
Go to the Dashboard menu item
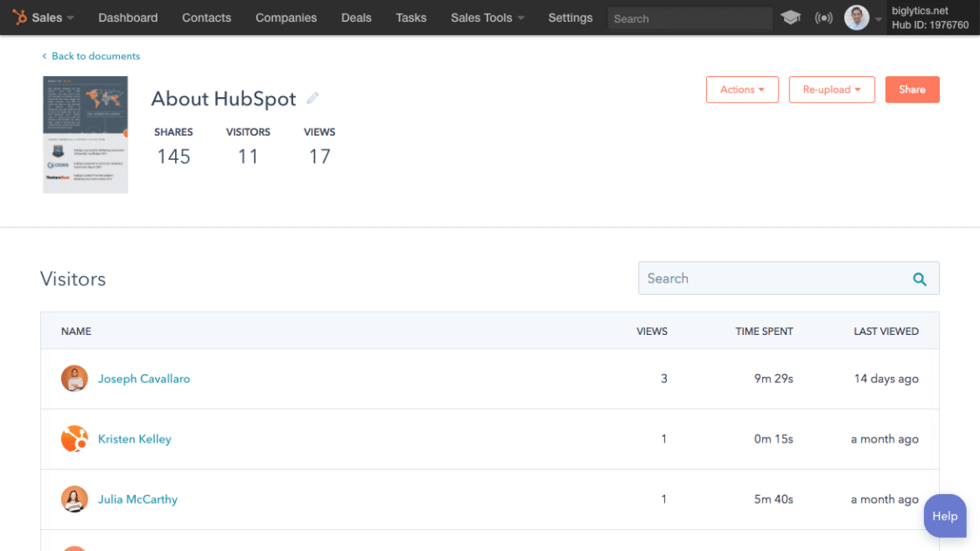click(x=128, y=17)
